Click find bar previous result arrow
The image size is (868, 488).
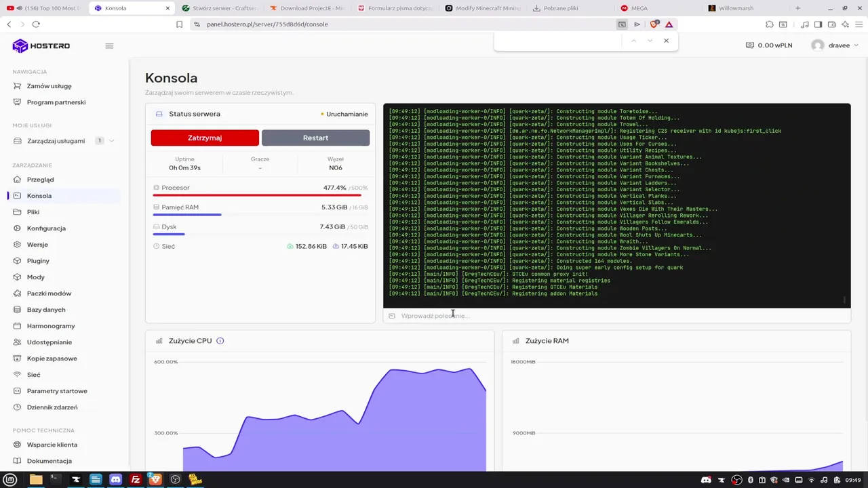pyautogui.click(x=633, y=41)
